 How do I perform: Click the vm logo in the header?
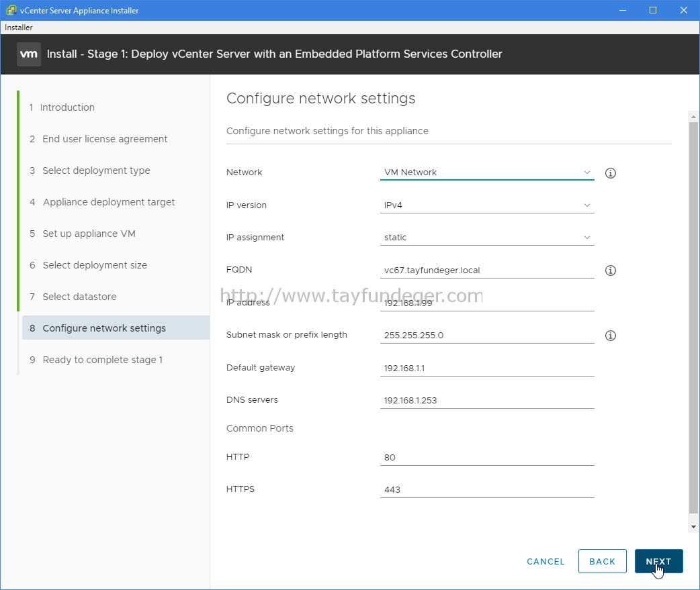click(x=29, y=54)
